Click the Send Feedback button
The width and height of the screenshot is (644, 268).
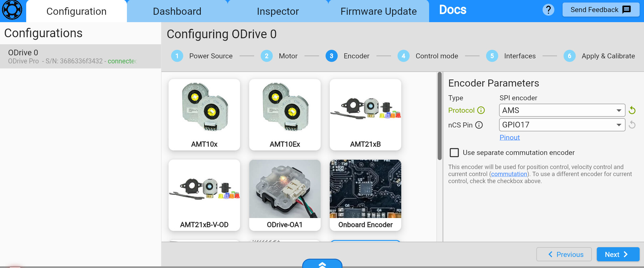[601, 10]
